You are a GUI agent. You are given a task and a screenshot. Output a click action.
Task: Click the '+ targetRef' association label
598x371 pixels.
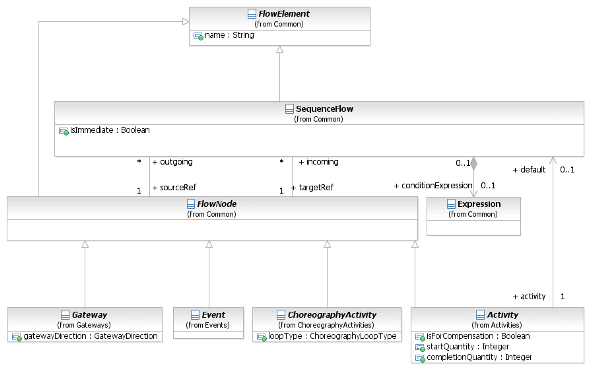point(312,188)
